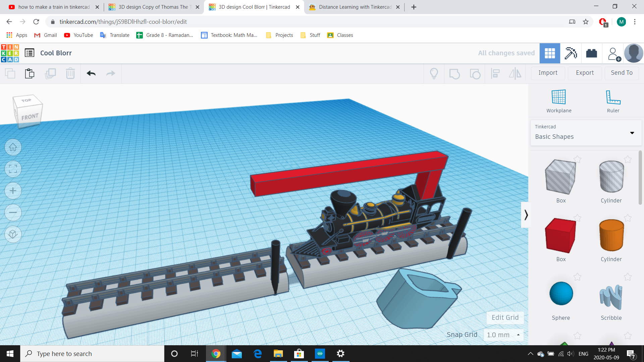Open the YouTube bookmark
Screen dimensions: 644x362
click(x=78, y=35)
